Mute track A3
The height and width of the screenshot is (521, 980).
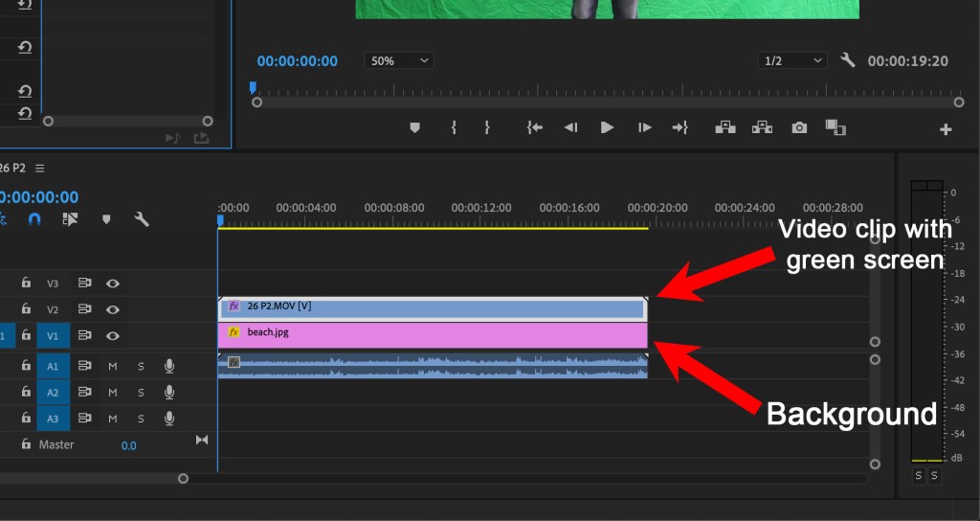tap(113, 419)
